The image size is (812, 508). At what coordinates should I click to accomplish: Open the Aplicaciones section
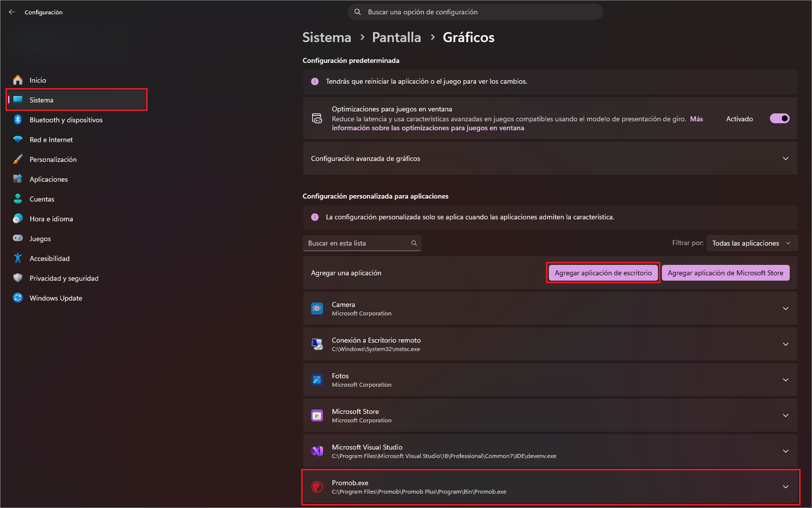click(x=77, y=179)
